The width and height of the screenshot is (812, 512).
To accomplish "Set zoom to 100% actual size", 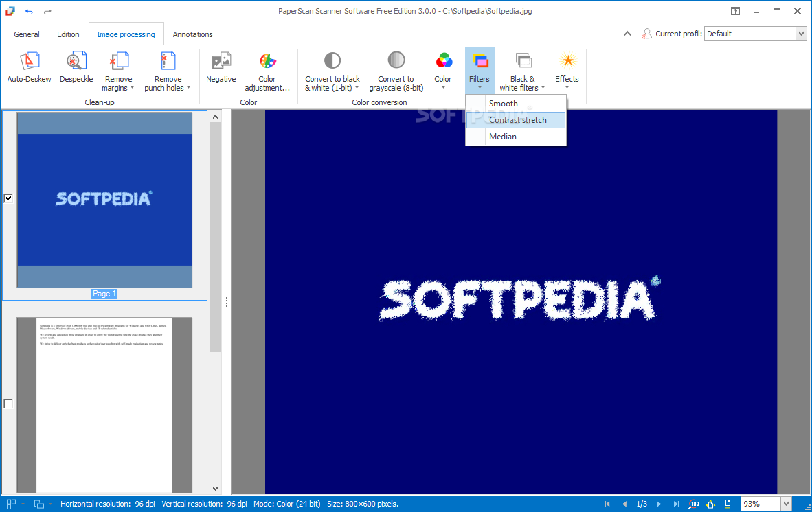I will point(693,504).
